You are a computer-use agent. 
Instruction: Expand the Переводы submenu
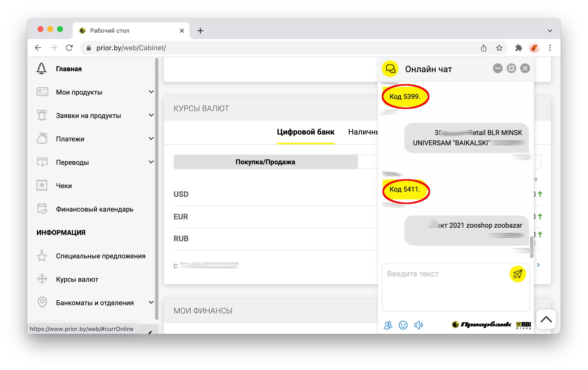tap(95, 162)
